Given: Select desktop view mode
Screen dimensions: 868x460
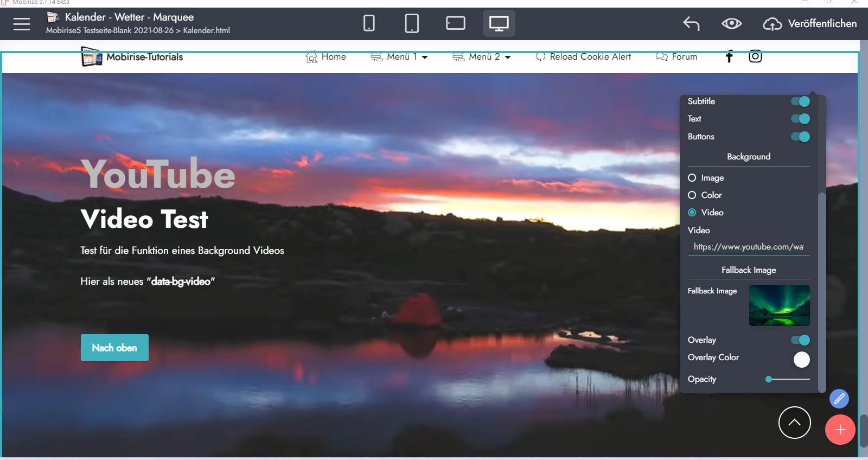Looking at the screenshot, I should pyautogui.click(x=499, y=23).
